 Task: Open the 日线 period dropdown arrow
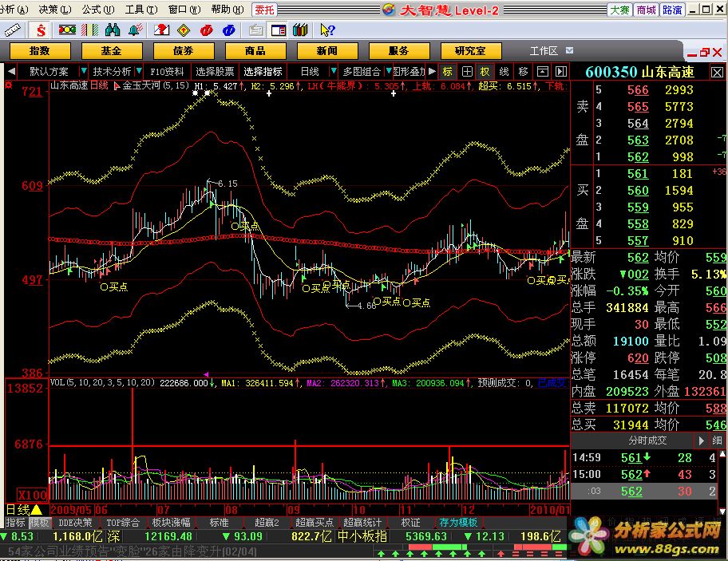pos(333,72)
